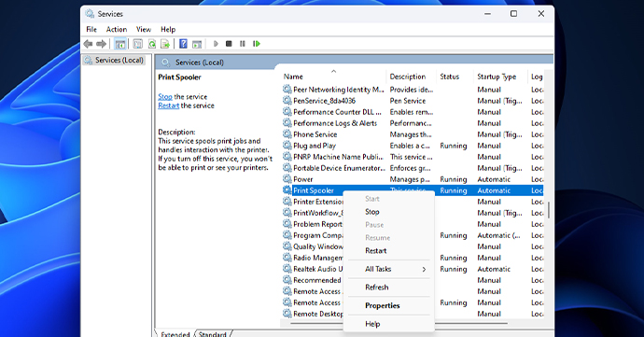Click the Show/Hide Console Tree icon
Image resolution: width=644 pixels, height=337 pixels.
click(119, 44)
